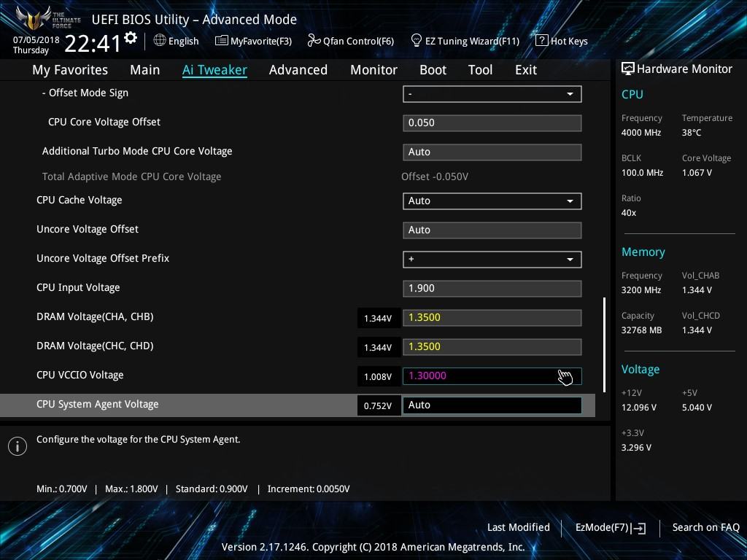Go to the Advanced tab

(x=298, y=70)
